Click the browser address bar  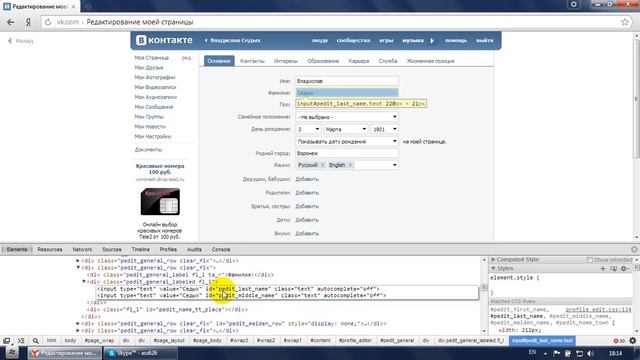335,22
